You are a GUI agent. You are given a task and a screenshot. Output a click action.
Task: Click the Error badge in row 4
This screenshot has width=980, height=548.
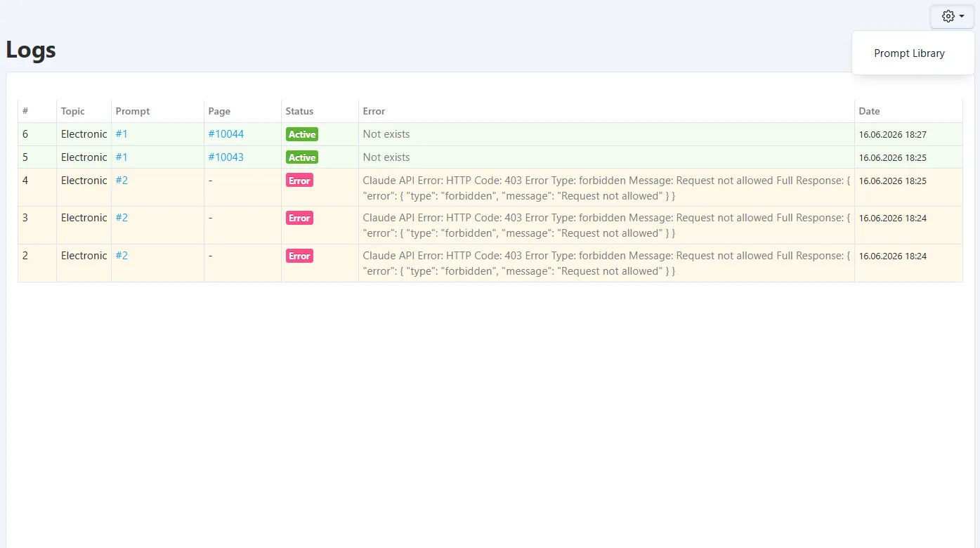click(x=299, y=181)
